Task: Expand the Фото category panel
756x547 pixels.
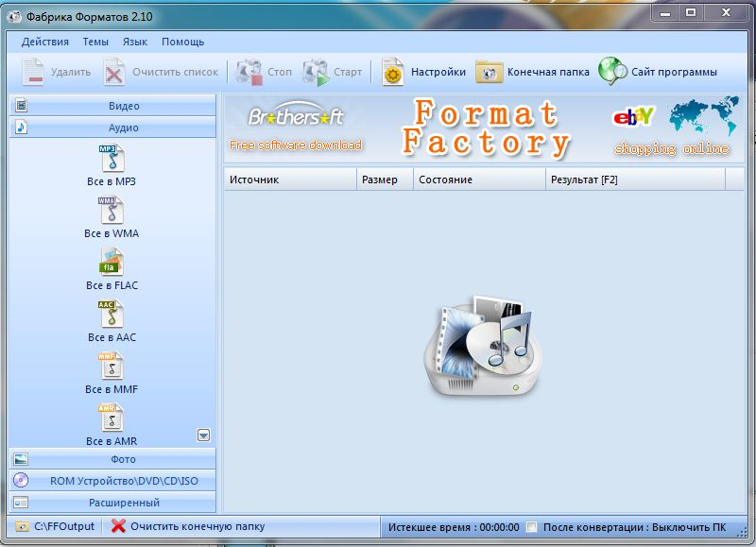Action: (x=112, y=459)
